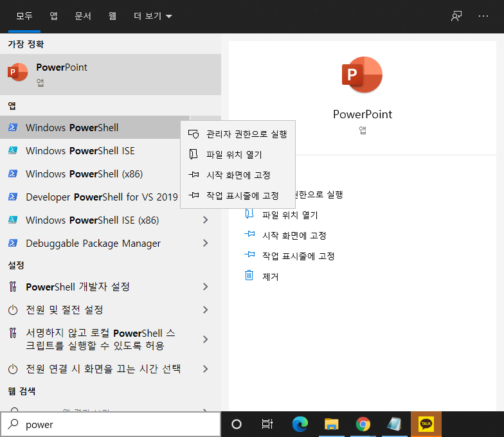Open Cortana circle on taskbar

coord(237,424)
